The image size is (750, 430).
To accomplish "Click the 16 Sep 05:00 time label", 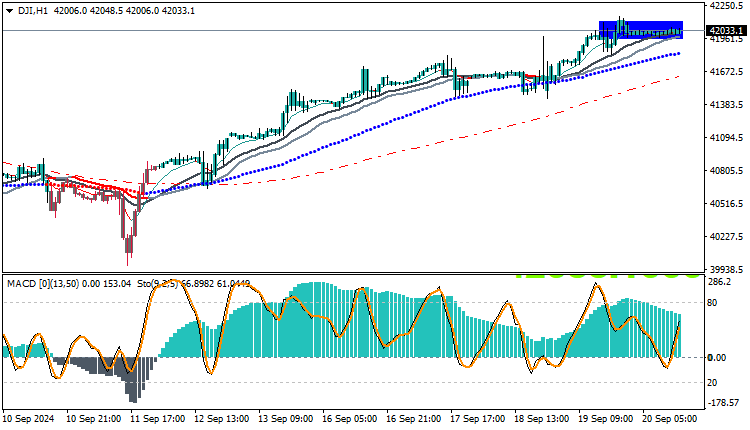I will point(350,419).
